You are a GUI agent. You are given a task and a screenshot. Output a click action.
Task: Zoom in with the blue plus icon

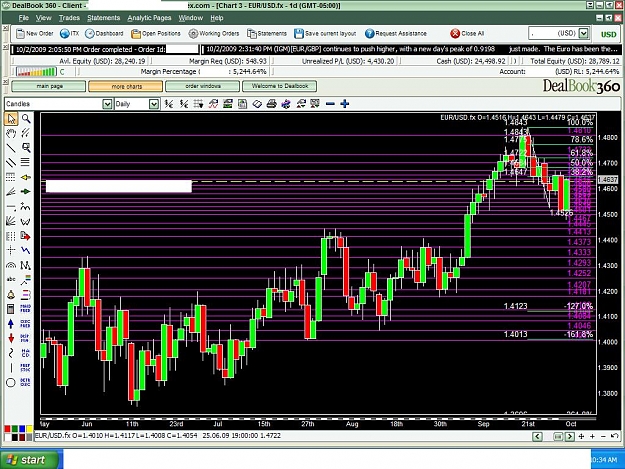point(345,104)
